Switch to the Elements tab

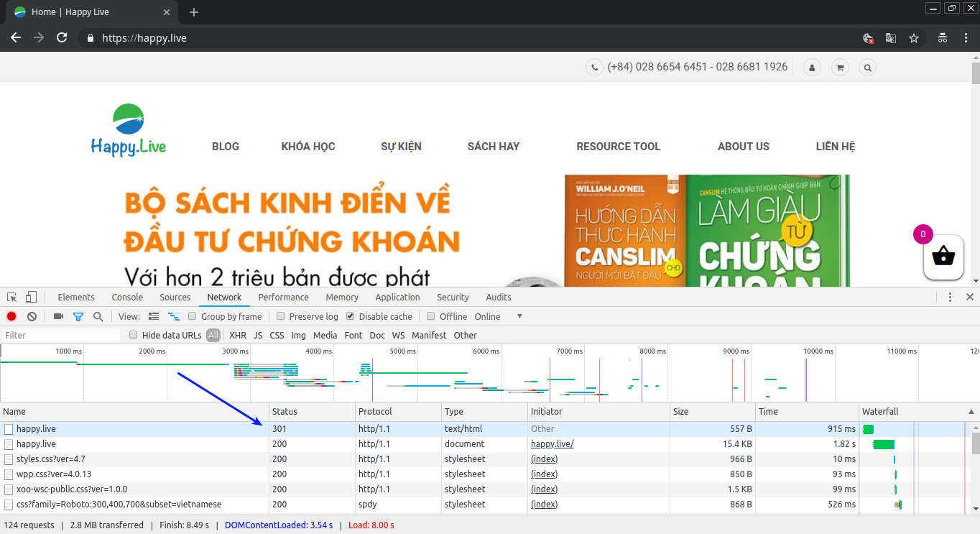[76, 297]
